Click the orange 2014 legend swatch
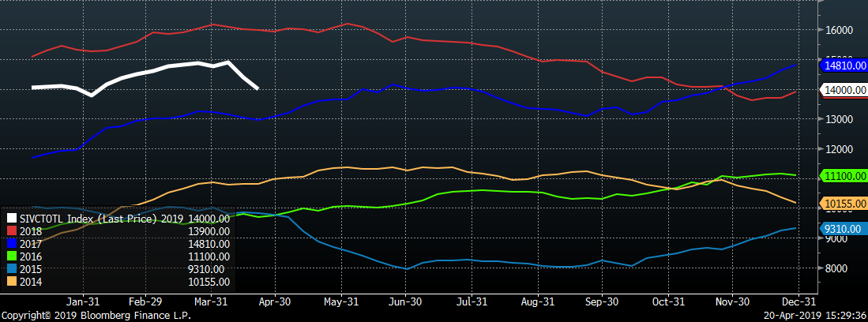 [x=12, y=282]
